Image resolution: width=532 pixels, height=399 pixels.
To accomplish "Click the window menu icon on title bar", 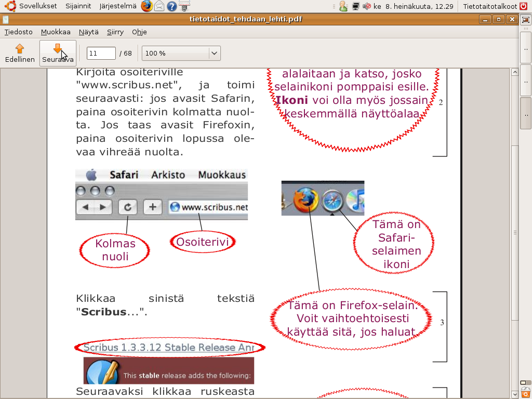I will (x=5, y=19).
